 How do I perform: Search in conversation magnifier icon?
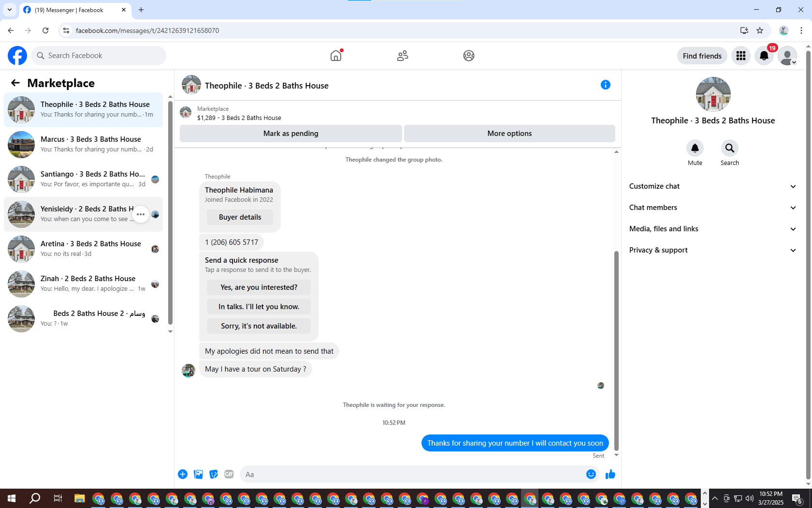[x=730, y=148]
